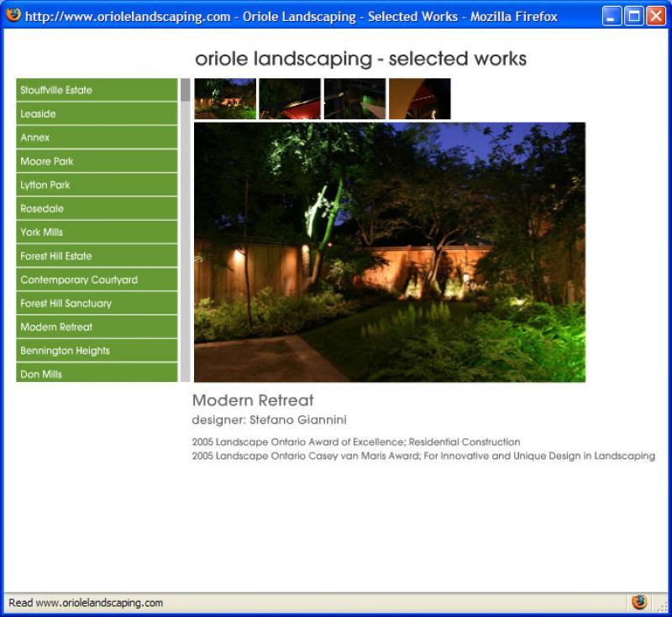Open the York Mills entry
The height and width of the screenshot is (617, 672).
click(97, 232)
